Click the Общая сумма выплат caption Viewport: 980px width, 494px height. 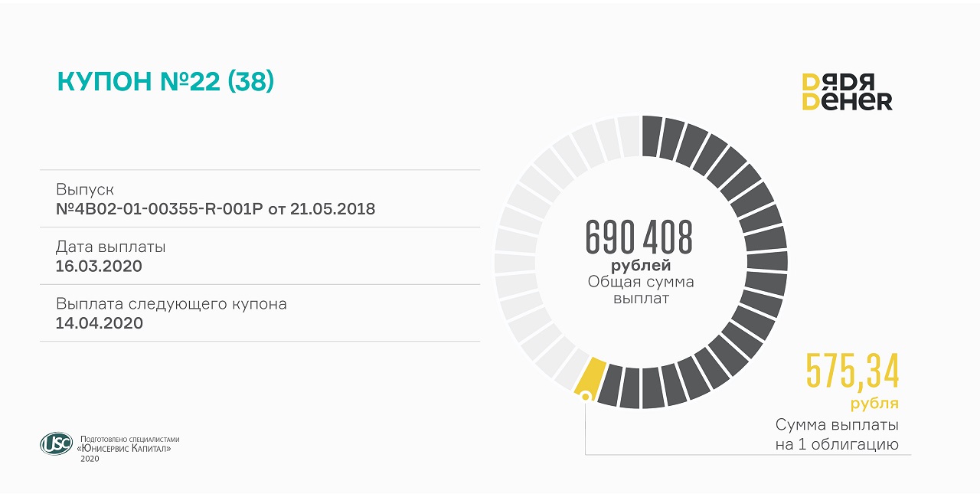[x=641, y=290]
